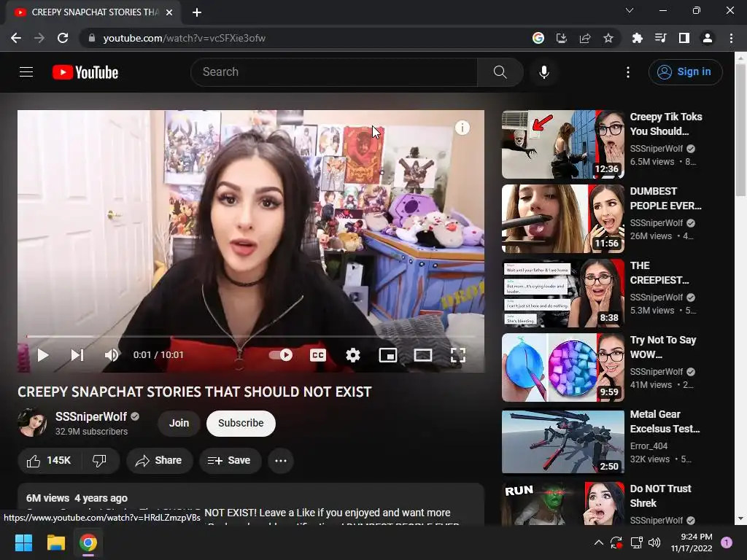Open Chrome three-dot menu
The height and width of the screenshot is (560, 747).
click(731, 38)
